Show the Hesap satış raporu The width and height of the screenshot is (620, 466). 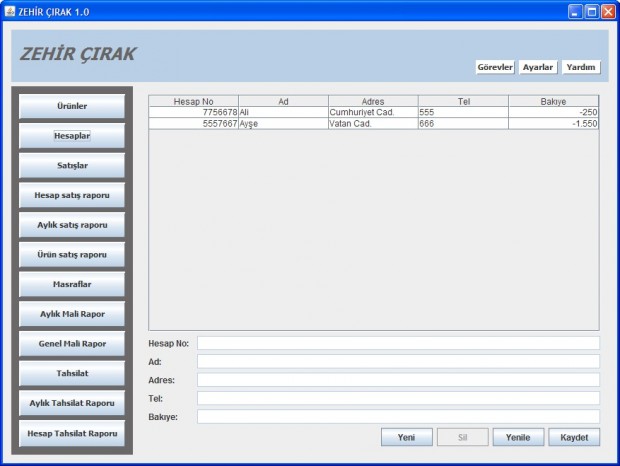pyautogui.click(x=72, y=195)
